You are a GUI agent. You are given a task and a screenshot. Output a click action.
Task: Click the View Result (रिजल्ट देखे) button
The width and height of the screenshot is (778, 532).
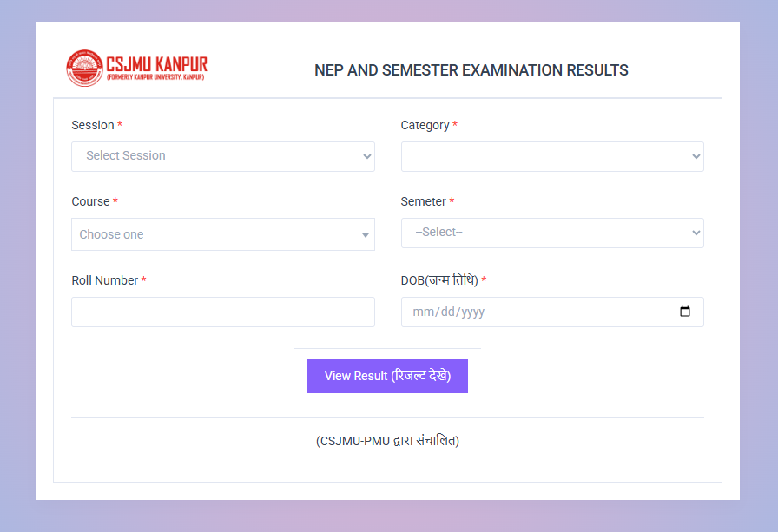[x=387, y=376]
